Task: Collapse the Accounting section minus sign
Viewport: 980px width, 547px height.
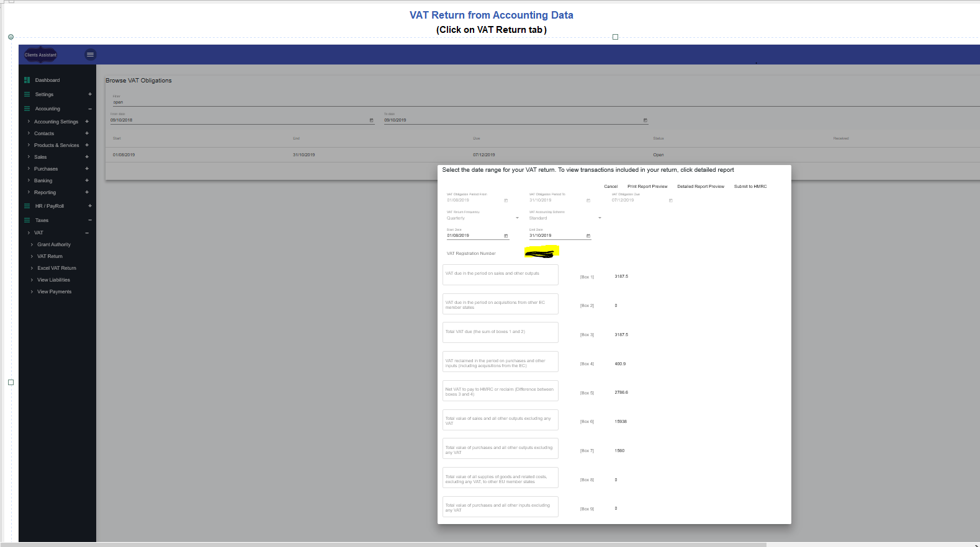Action: coord(90,109)
